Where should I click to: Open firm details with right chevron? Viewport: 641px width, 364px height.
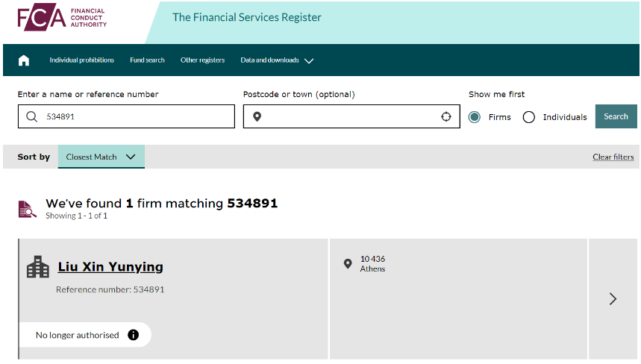(x=613, y=298)
